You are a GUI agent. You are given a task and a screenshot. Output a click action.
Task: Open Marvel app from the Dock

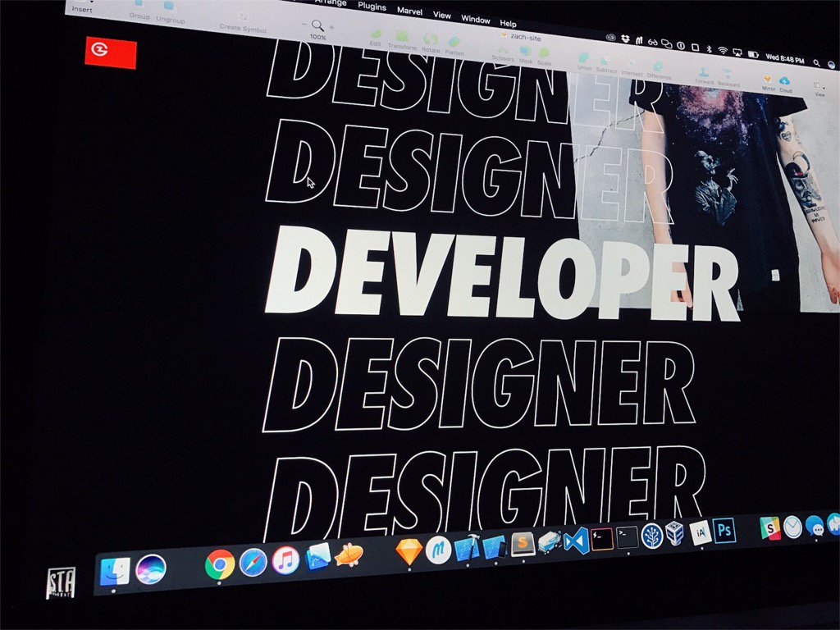coord(438,549)
